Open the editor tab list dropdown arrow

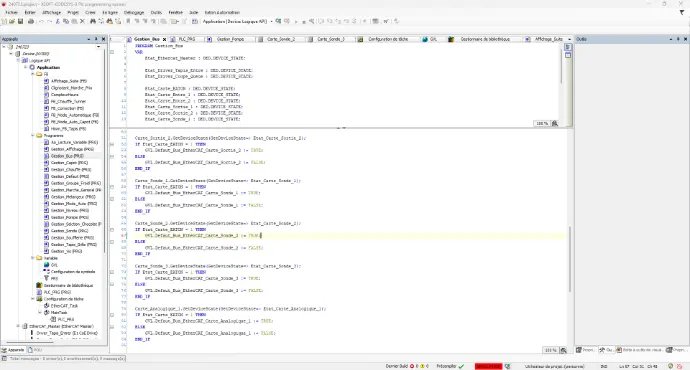click(569, 39)
